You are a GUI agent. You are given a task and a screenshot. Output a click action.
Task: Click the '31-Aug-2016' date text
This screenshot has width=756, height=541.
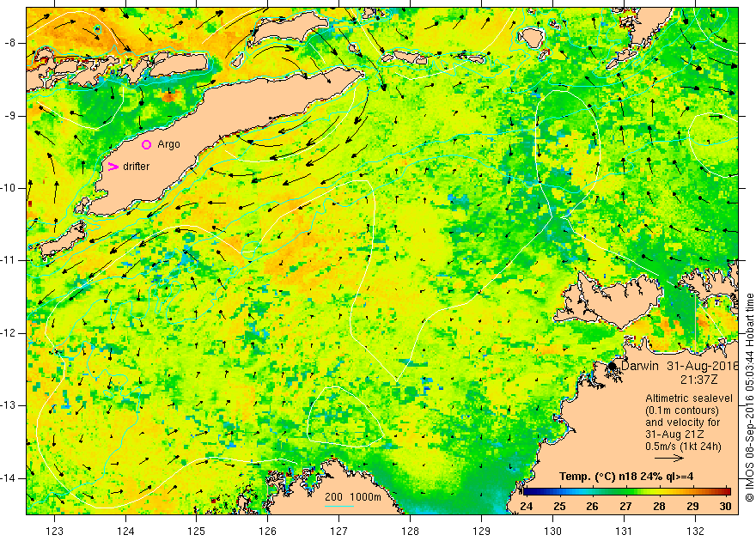coord(703,366)
